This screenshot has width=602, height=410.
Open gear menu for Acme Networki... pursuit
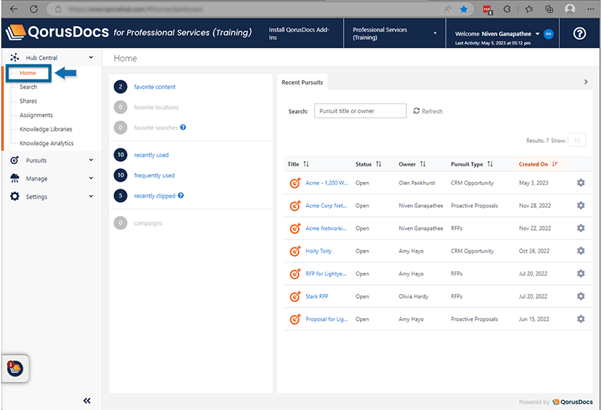[581, 228]
